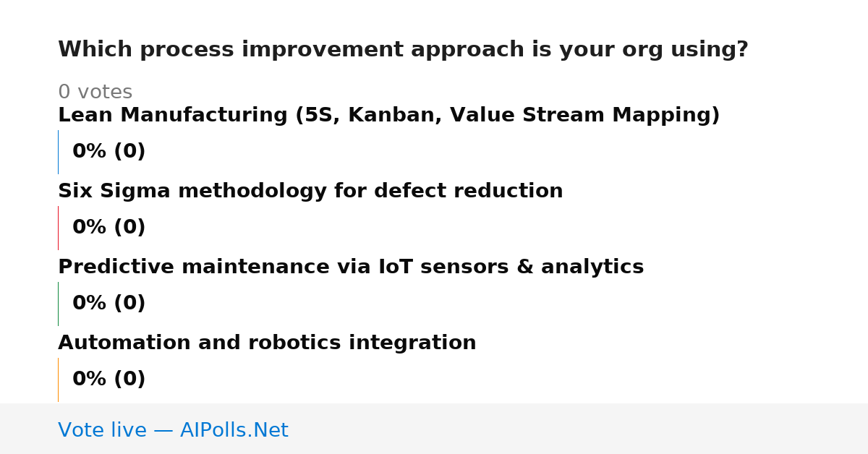Click the red bar for Six Sigma
The image size is (868, 454).
(58, 228)
